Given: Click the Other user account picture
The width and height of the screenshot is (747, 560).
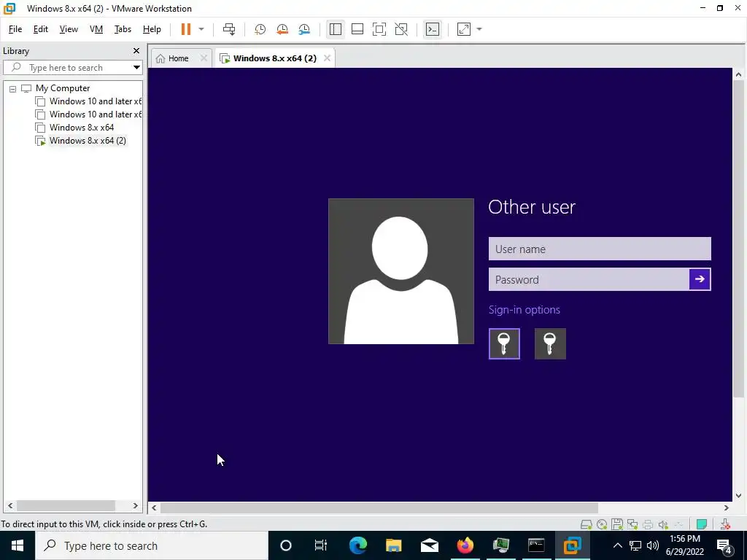Looking at the screenshot, I should [401, 271].
